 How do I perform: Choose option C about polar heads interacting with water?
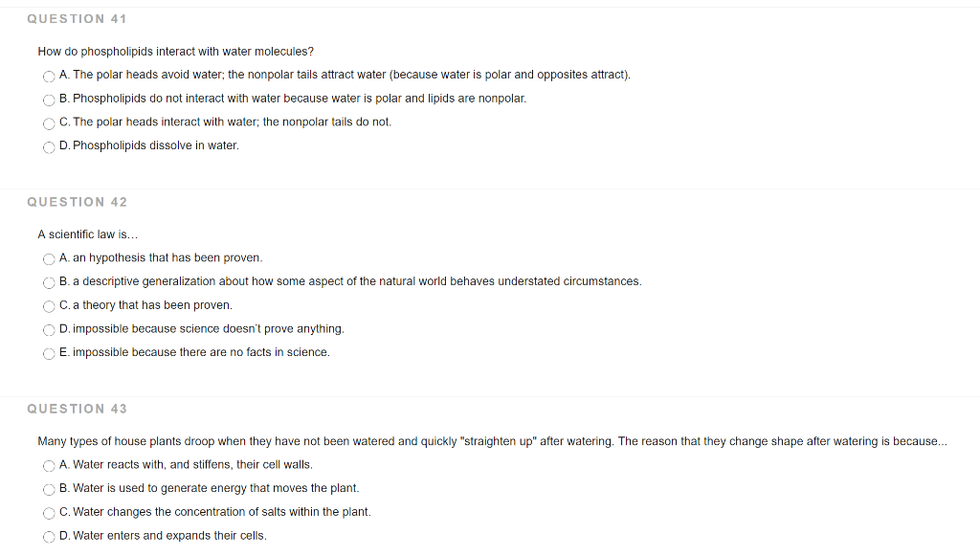pos(49,123)
